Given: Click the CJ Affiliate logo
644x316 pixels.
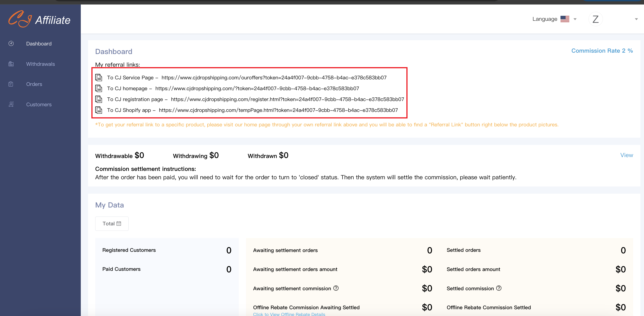Looking at the screenshot, I should (39, 19).
